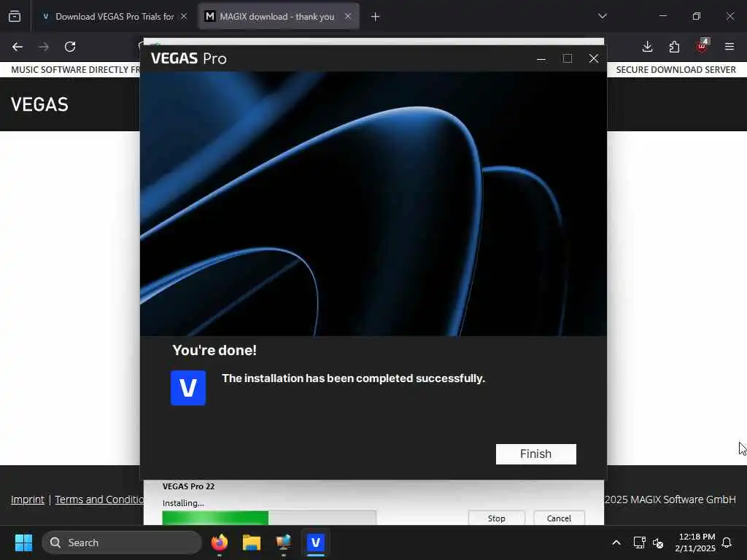This screenshot has height=560, width=747.
Task: Open Firefox View icon
Action: tap(15, 17)
